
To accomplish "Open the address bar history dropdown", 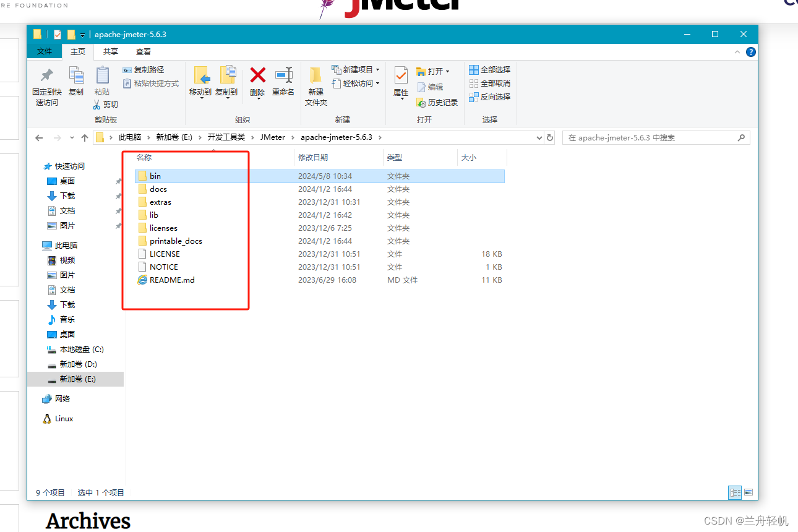I will (x=539, y=138).
